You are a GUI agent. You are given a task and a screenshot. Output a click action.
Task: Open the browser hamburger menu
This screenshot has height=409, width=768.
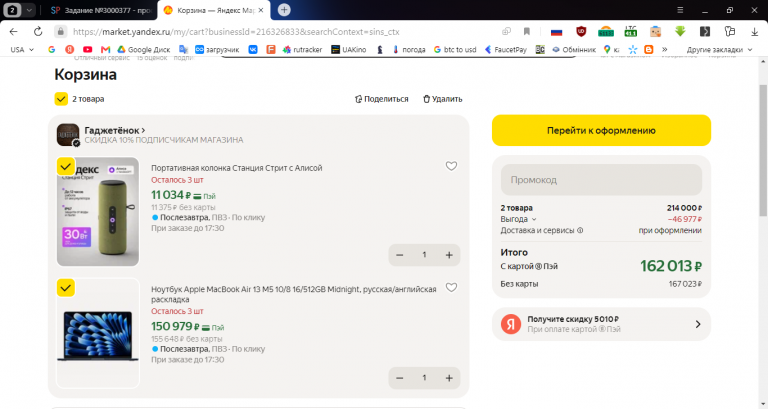tap(680, 10)
